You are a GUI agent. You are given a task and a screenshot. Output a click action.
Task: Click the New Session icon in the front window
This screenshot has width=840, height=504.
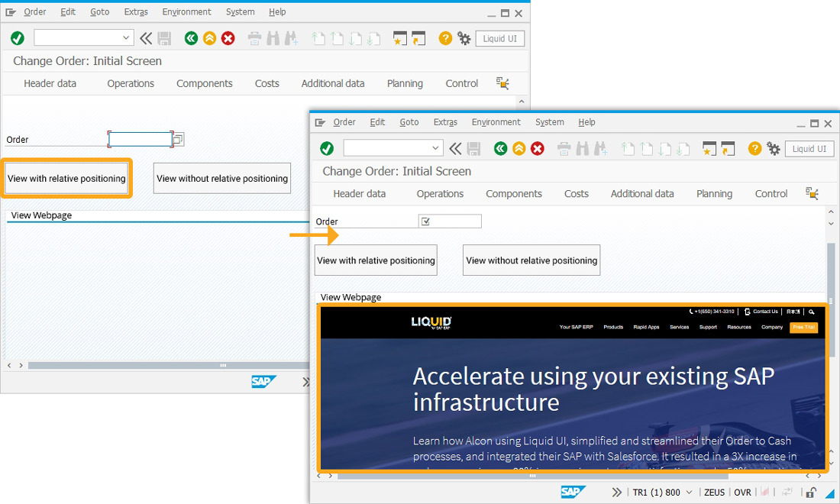(709, 148)
